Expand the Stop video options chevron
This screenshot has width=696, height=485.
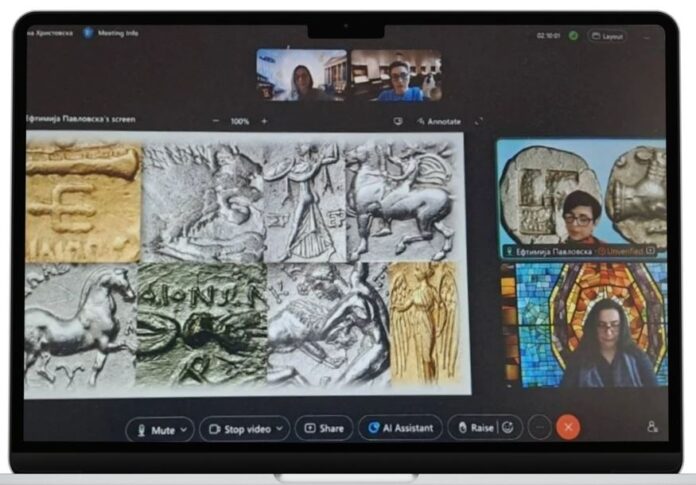[x=280, y=429]
